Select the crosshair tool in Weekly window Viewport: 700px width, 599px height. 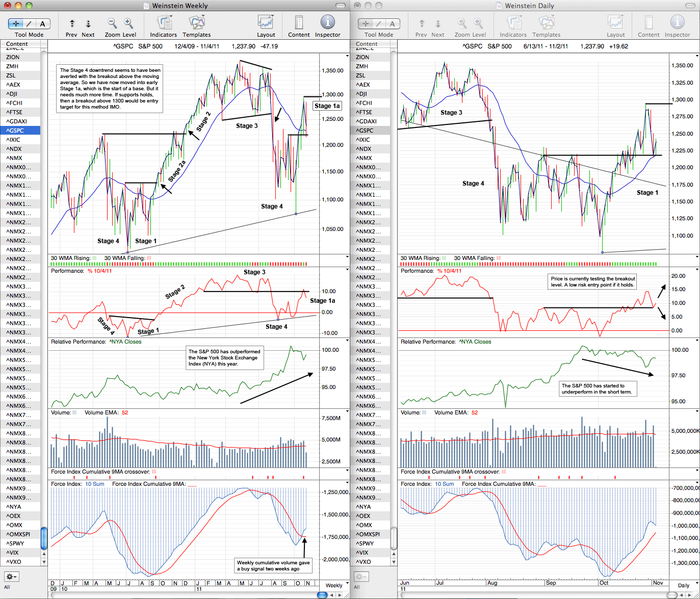coord(16,23)
